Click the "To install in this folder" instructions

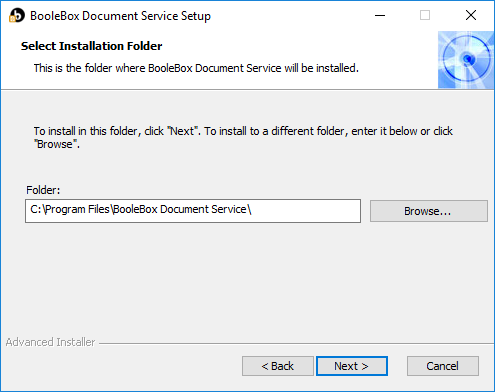(x=243, y=138)
